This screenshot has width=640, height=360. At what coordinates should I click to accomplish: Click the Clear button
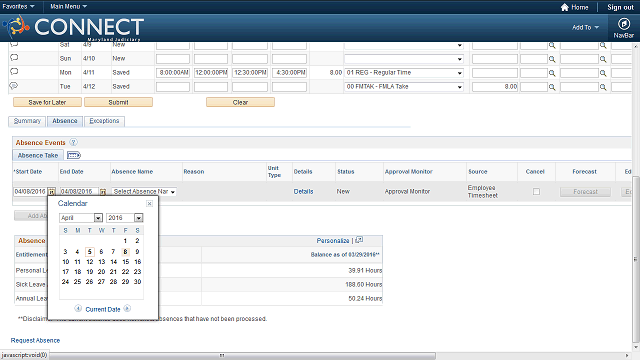240,102
